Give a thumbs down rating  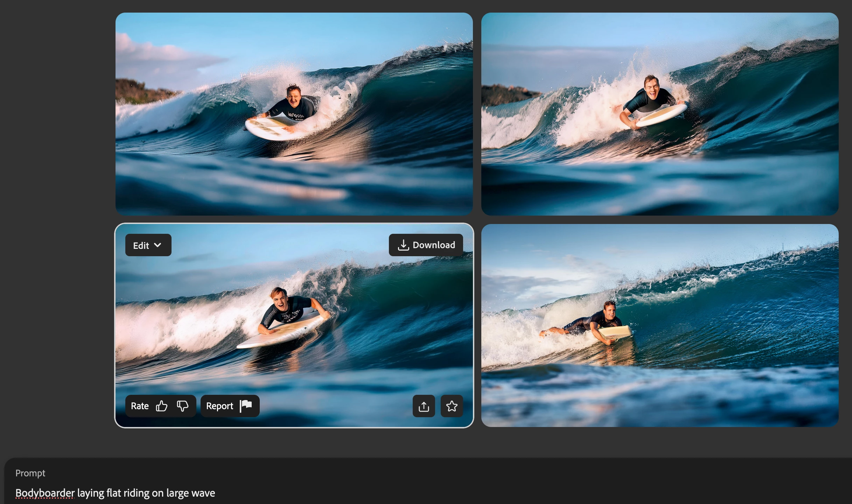pos(182,406)
